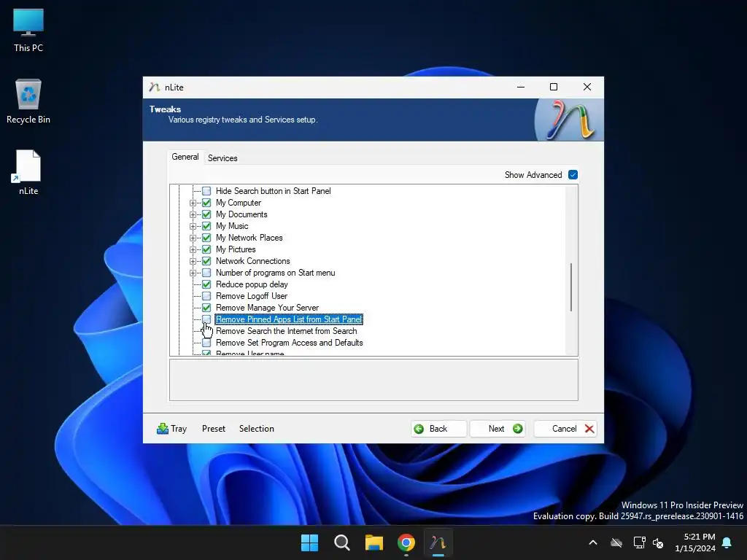Uncheck Remove Manage Your Server checkbox
This screenshot has width=747, height=560.
point(206,308)
